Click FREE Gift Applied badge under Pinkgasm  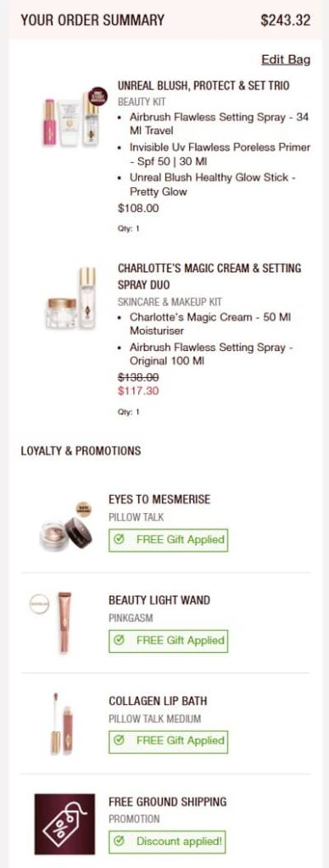click(168, 641)
